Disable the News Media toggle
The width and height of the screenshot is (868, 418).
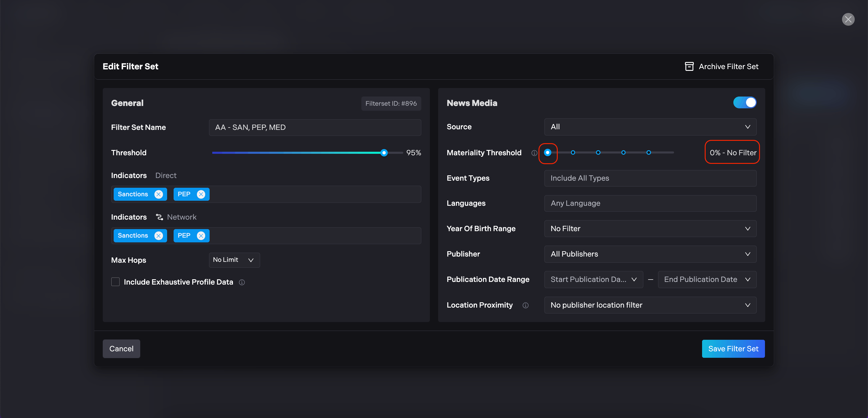744,103
